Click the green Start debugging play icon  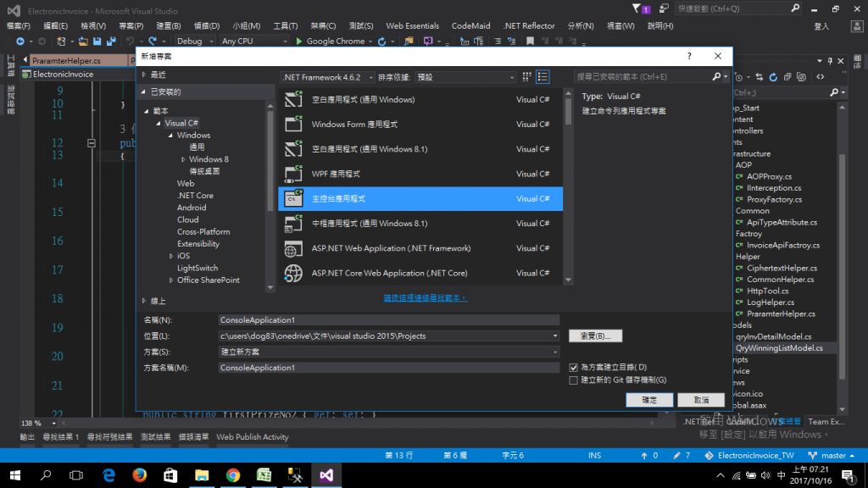(299, 41)
